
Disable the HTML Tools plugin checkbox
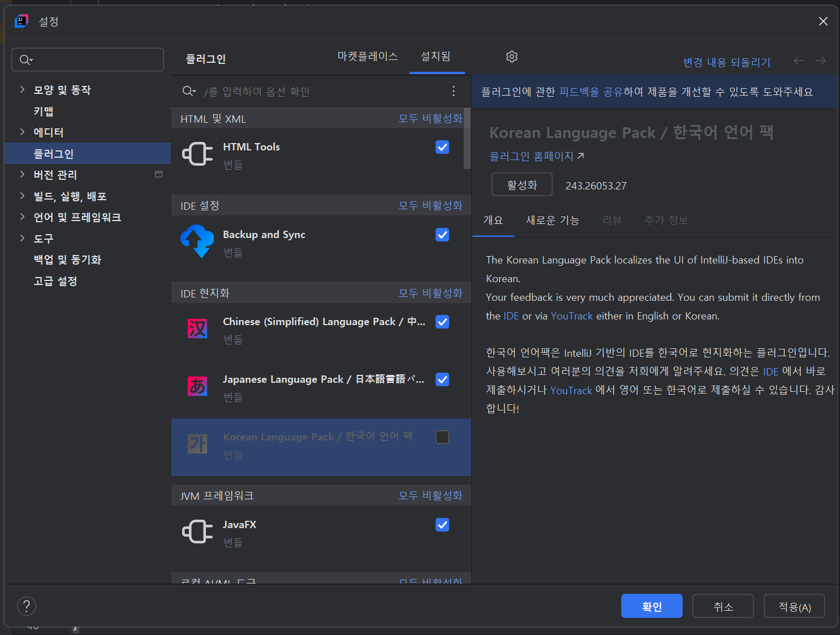[x=442, y=147]
